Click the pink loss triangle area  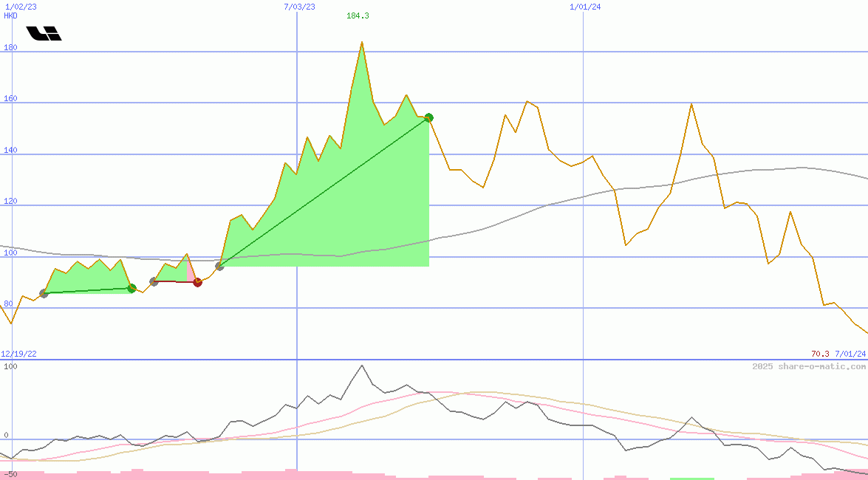point(191,273)
